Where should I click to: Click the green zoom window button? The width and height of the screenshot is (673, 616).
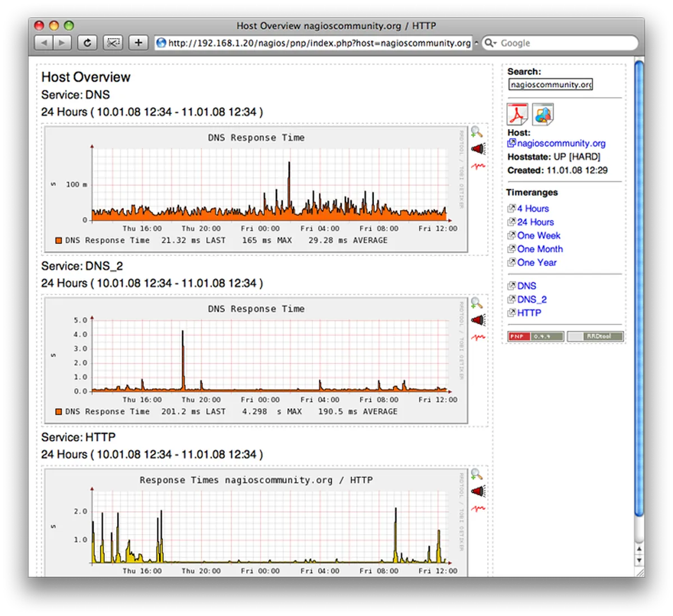pyautogui.click(x=68, y=25)
